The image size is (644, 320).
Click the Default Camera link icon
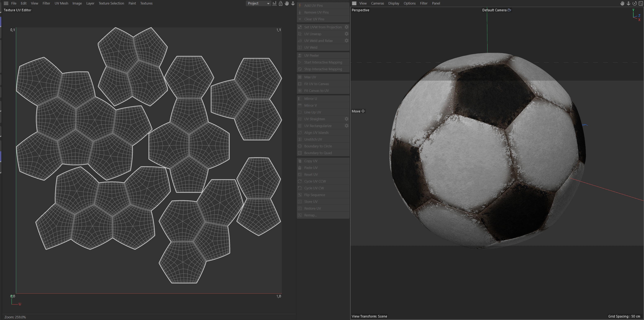pos(509,10)
